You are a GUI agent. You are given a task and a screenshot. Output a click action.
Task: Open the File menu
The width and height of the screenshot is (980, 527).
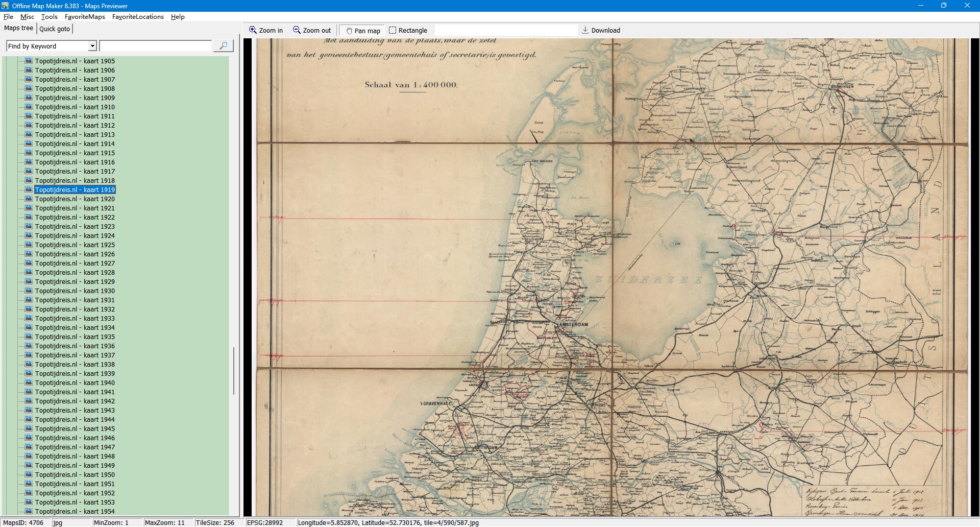[8, 17]
